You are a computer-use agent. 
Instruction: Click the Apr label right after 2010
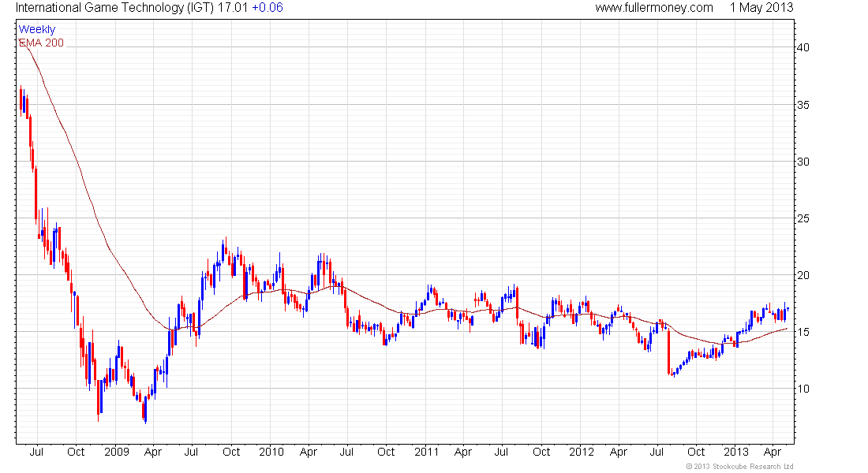coord(309,452)
